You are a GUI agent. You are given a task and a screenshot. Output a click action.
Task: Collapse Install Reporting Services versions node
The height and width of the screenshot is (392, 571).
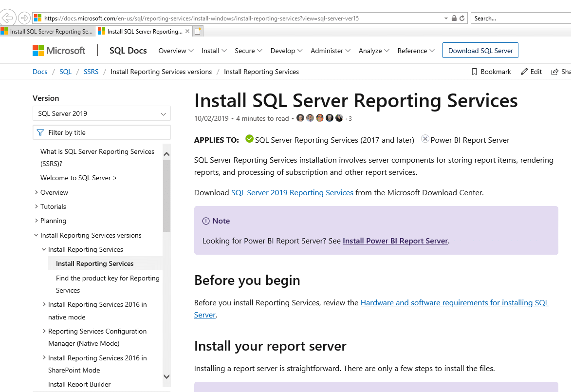(37, 235)
